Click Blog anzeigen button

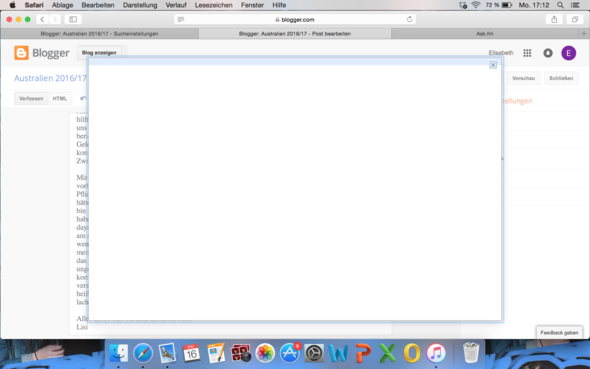pyautogui.click(x=99, y=53)
